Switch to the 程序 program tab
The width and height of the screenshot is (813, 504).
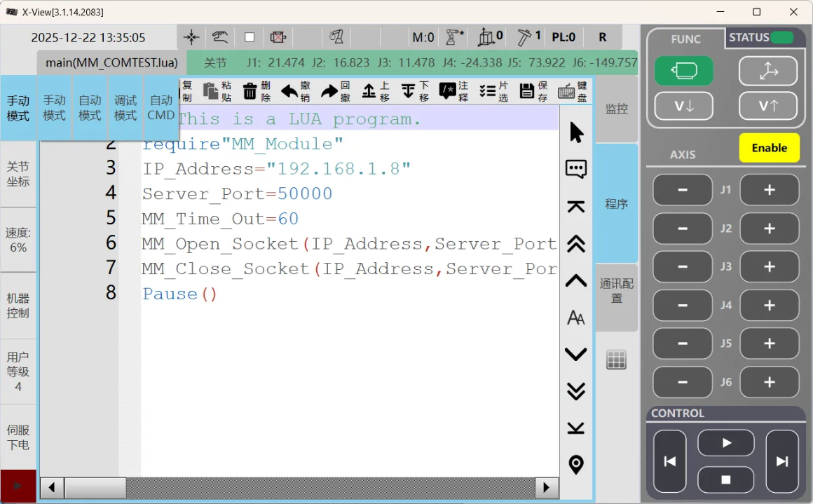(617, 204)
